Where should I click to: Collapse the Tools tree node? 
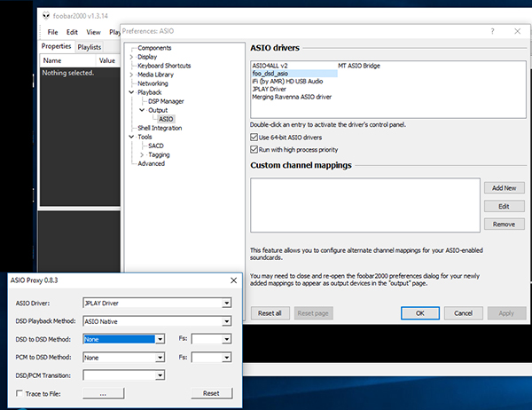pyautogui.click(x=131, y=137)
